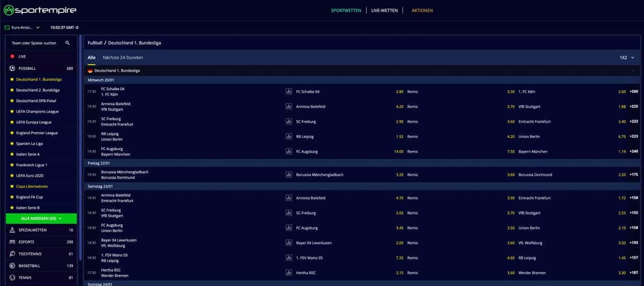The width and height of the screenshot is (644, 286).
Task: Click the Team oder Spieler suchen field
Action: (35, 42)
